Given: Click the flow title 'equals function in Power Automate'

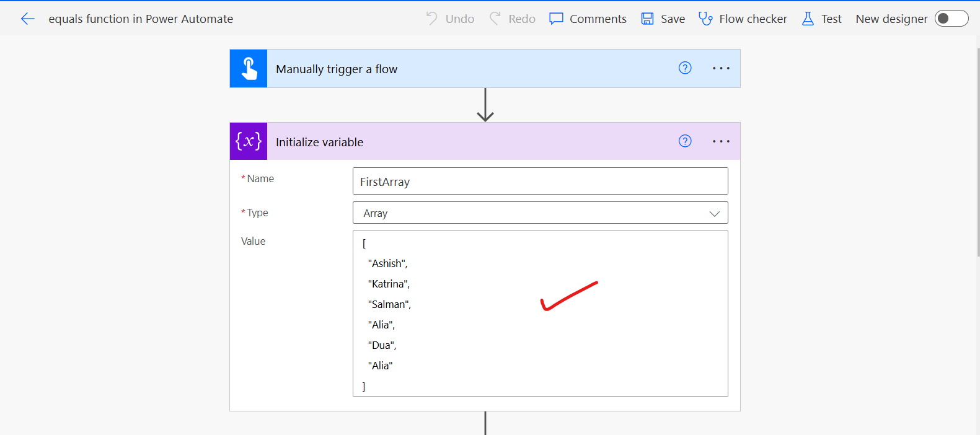Looking at the screenshot, I should point(141,19).
